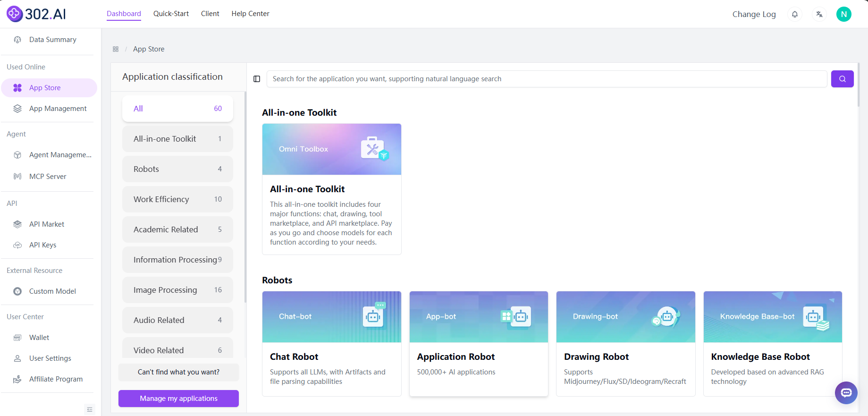Click Can't find what you want button

click(x=178, y=372)
